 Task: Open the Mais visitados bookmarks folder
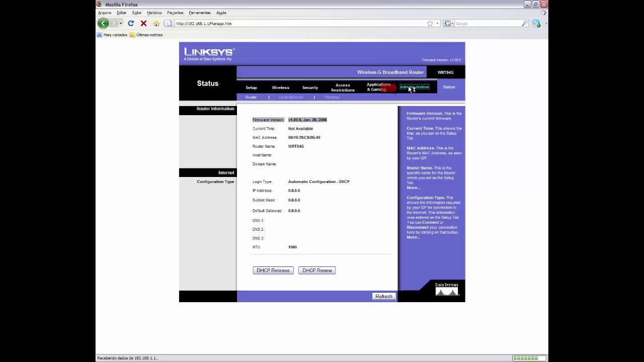[112, 35]
